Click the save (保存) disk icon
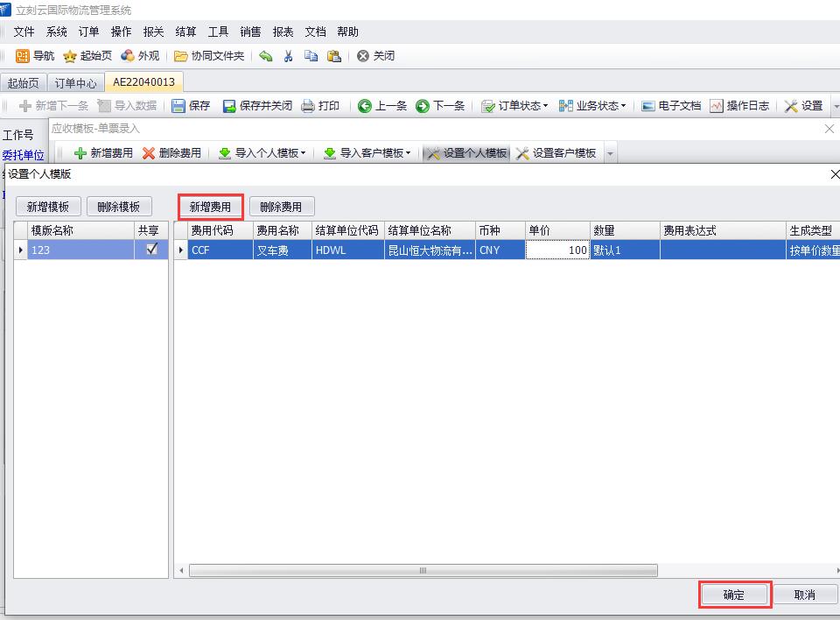The height and width of the screenshot is (620, 840). (x=178, y=106)
